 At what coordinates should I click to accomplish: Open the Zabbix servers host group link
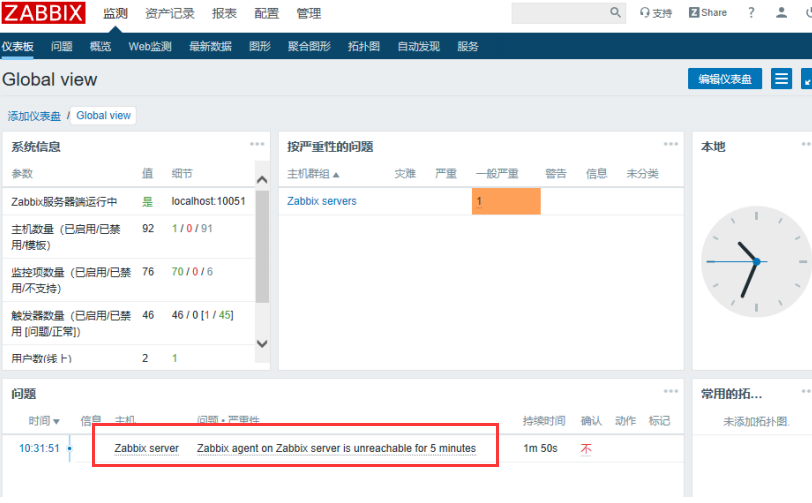tap(322, 201)
